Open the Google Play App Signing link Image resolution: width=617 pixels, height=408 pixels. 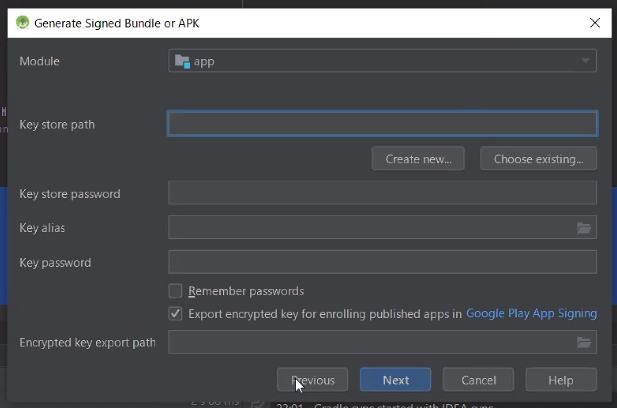(531, 314)
